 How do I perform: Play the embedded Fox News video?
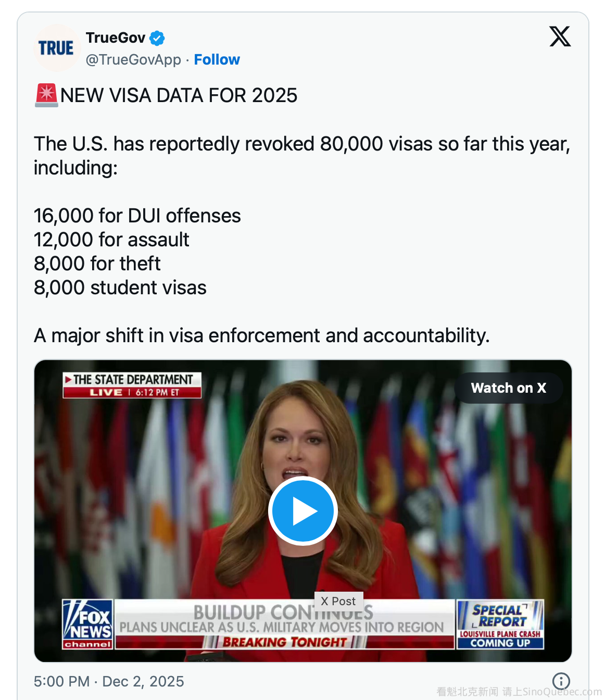[x=303, y=511]
